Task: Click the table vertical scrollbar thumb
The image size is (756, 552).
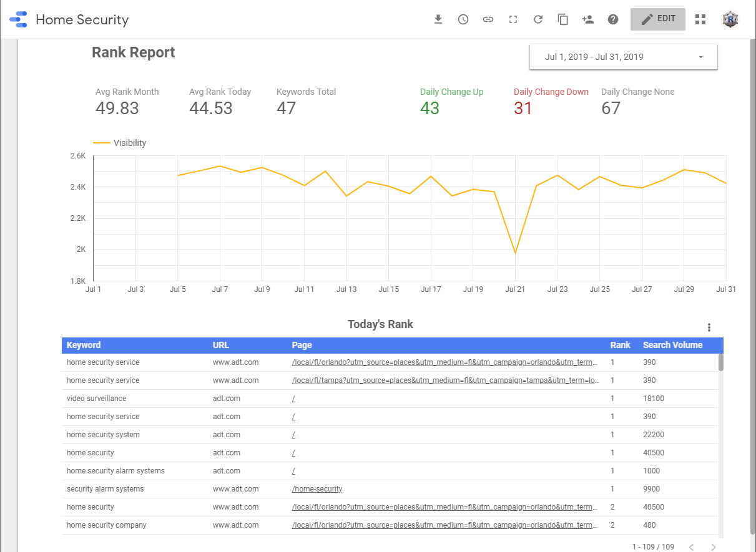Action: pyautogui.click(x=721, y=362)
